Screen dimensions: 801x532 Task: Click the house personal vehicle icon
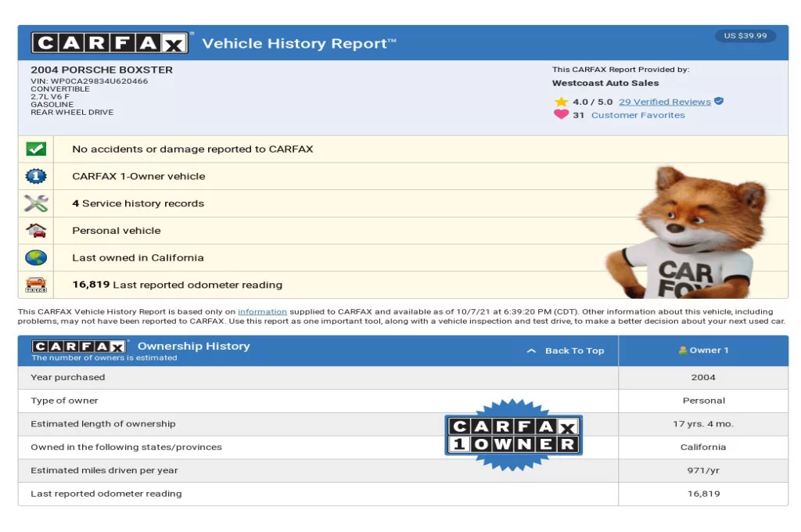click(x=36, y=231)
